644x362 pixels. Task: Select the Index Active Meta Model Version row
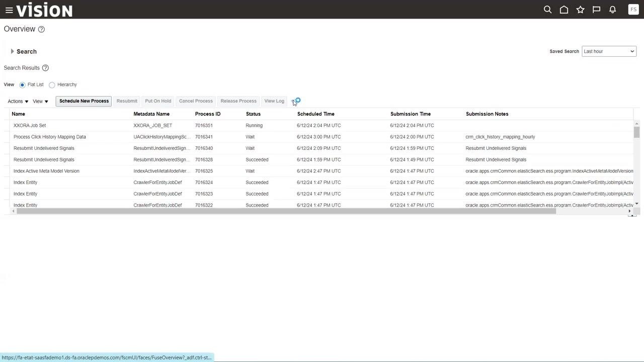[322, 171]
